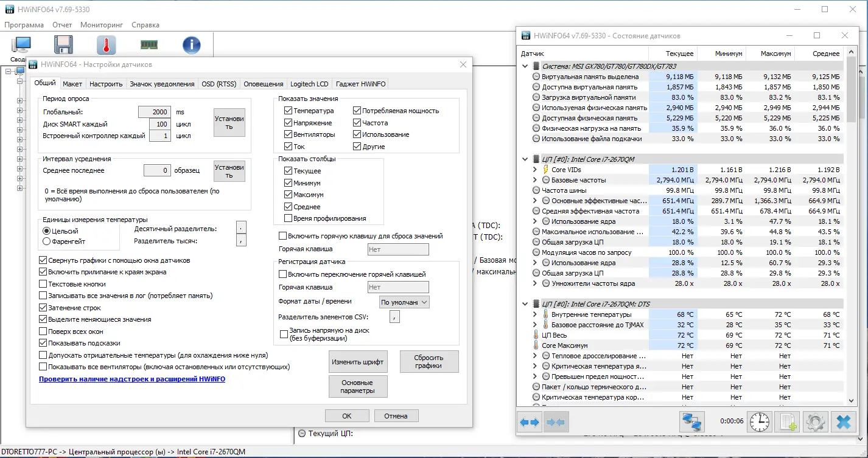Click the gauge icon beside Частота шины
The width and height of the screenshot is (868, 458).
(536, 190)
